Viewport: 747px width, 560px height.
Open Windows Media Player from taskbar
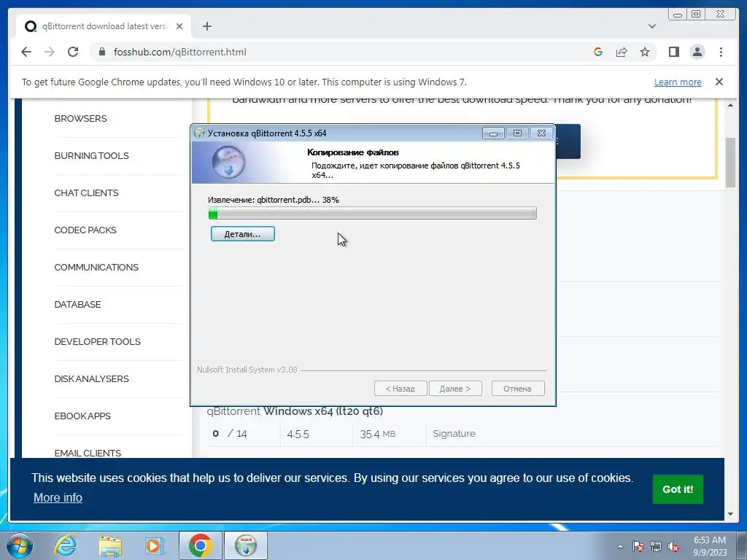coord(154,545)
